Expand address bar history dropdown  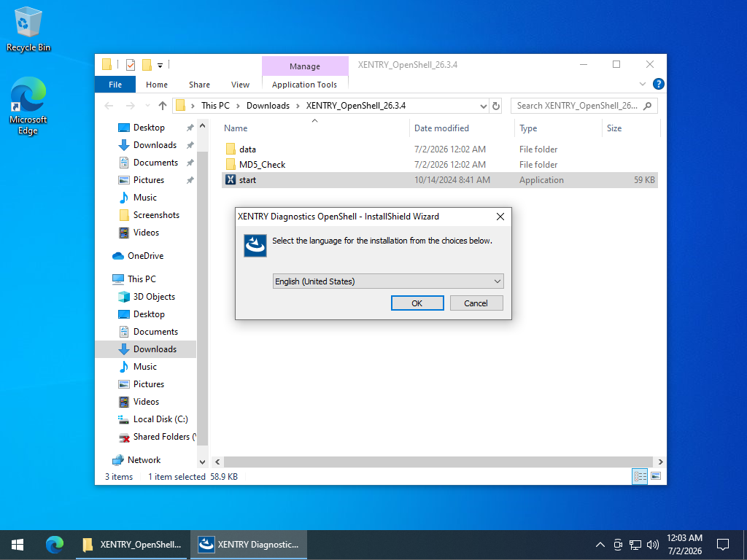pos(483,106)
